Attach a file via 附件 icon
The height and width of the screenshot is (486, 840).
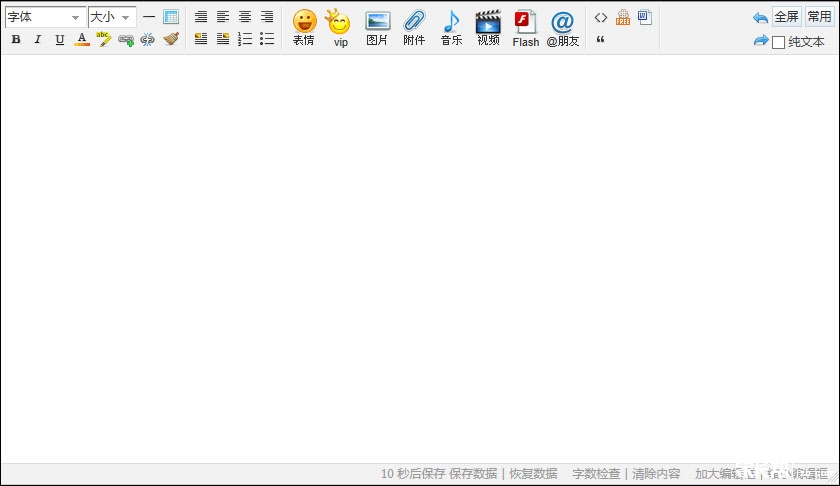(x=414, y=27)
